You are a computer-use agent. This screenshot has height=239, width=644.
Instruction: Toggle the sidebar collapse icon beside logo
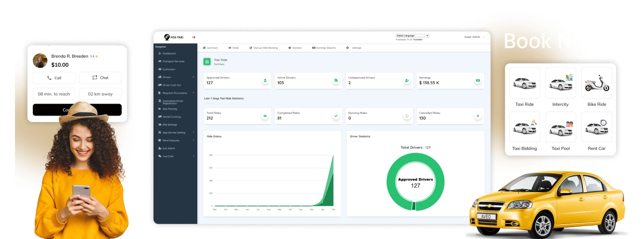click(194, 37)
